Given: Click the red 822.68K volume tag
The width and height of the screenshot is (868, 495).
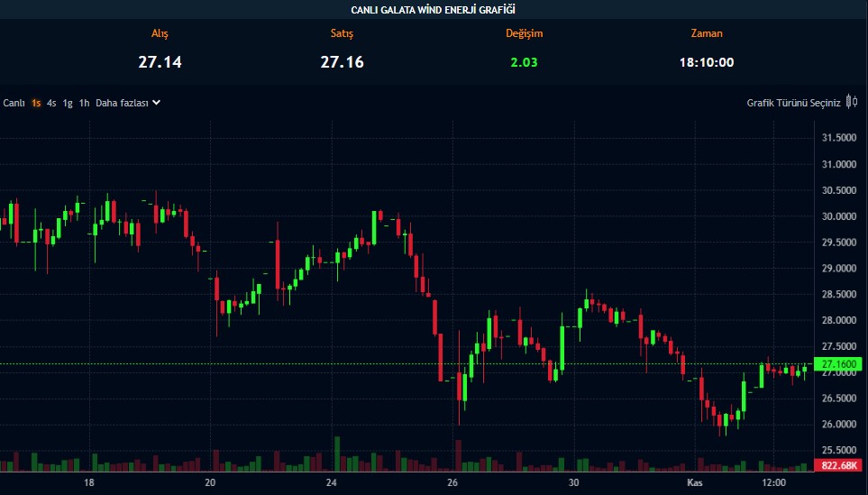Looking at the screenshot, I should click(x=838, y=465).
